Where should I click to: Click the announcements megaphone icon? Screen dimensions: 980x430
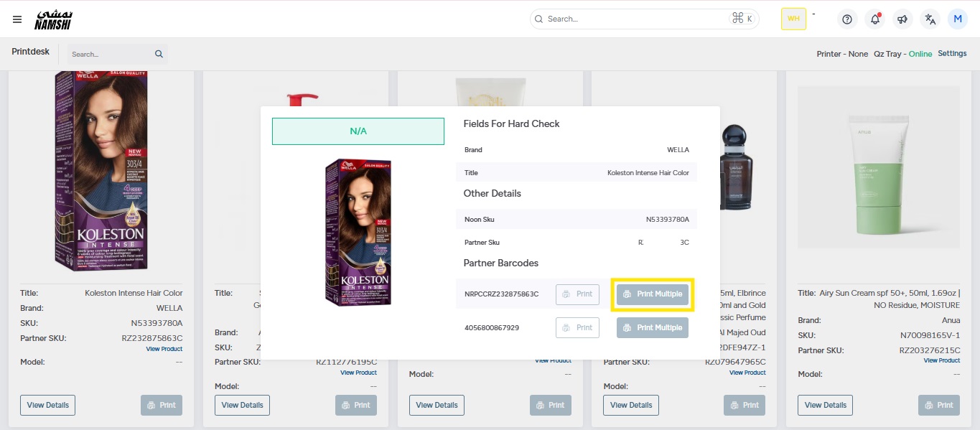pyautogui.click(x=902, y=19)
